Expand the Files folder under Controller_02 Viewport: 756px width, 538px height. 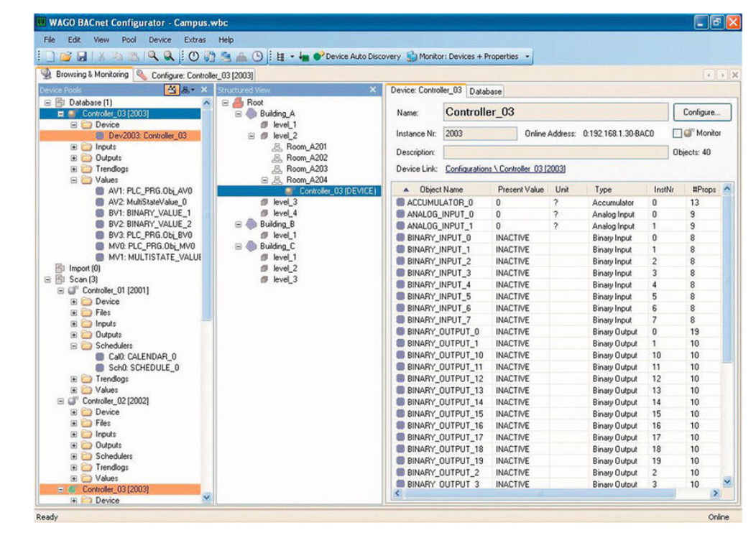click(74, 423)
